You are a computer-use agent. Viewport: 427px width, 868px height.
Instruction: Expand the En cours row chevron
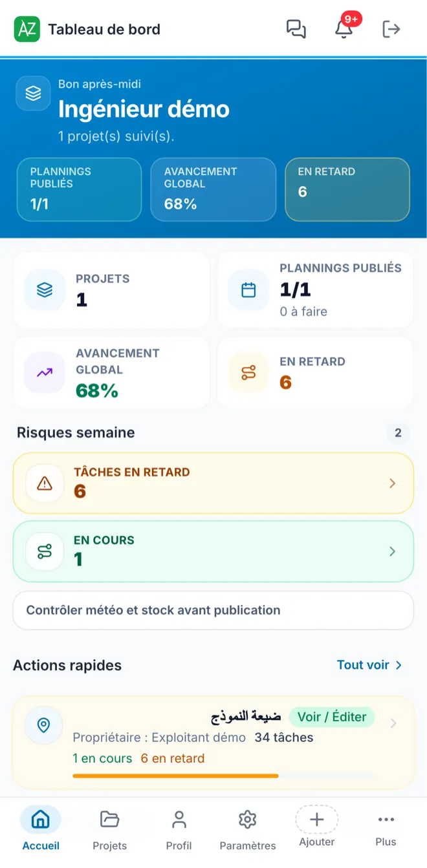tap(392, 551)
